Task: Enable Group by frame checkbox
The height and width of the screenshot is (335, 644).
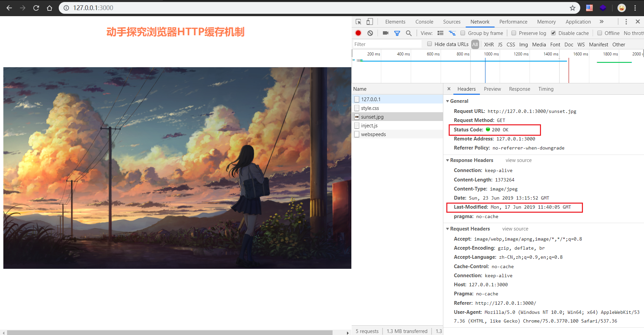Action: click(463, 33)
